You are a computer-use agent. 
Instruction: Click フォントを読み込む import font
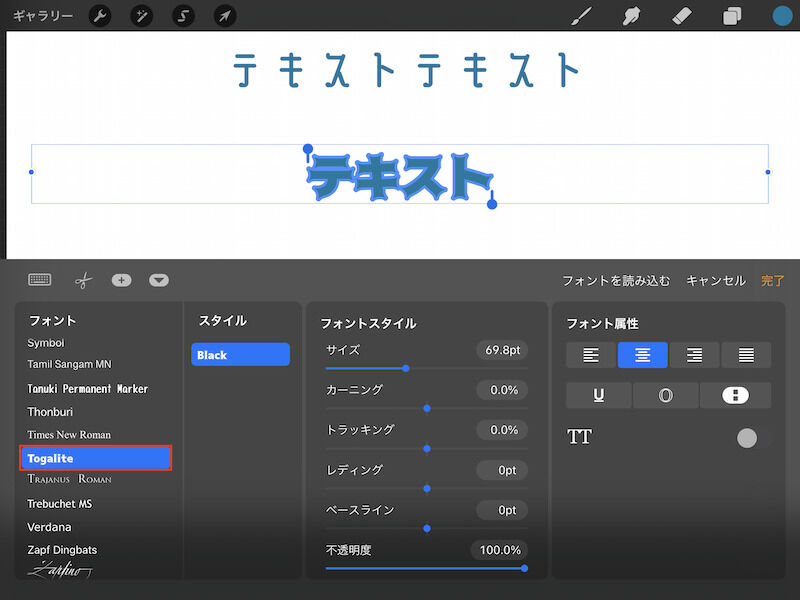click(x=616, y=281)
